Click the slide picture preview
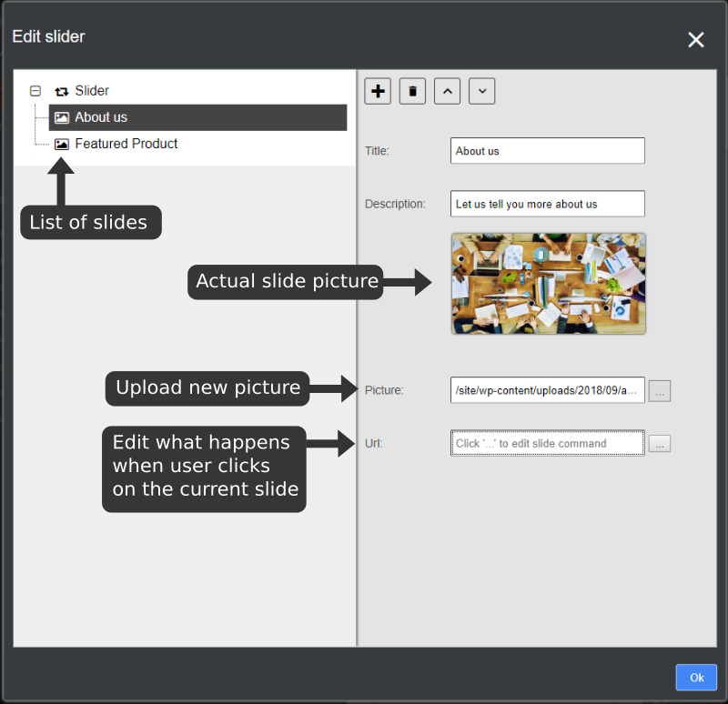728x704 pixels. pyautogui.click(x=548, y=284)
